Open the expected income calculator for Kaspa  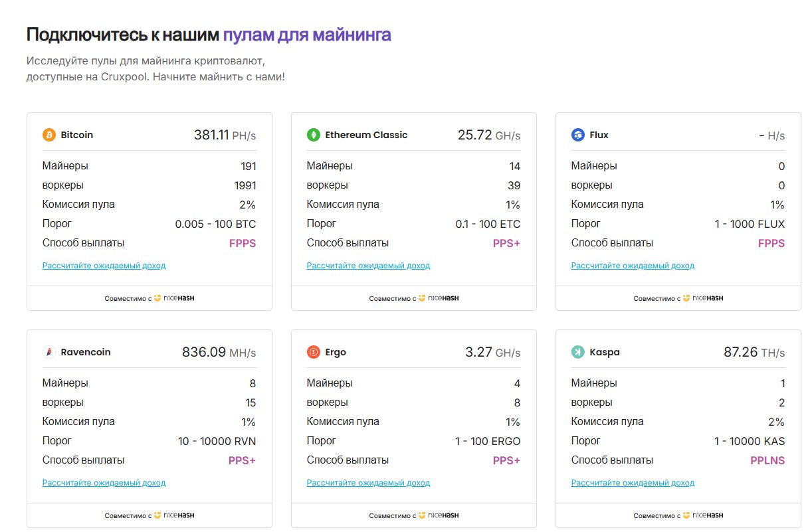point(633,483)
